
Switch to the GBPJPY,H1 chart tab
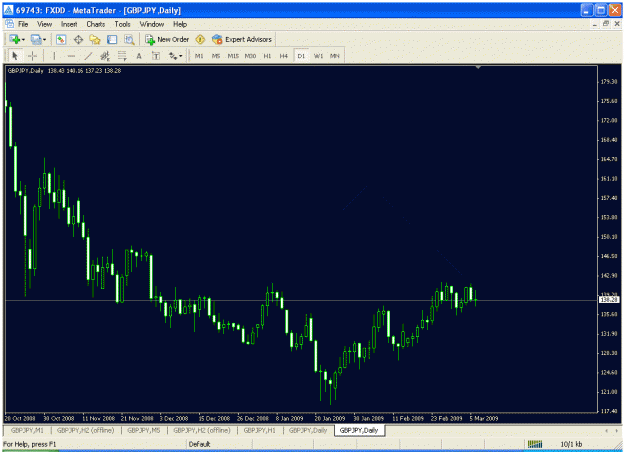tap(259, 430)
